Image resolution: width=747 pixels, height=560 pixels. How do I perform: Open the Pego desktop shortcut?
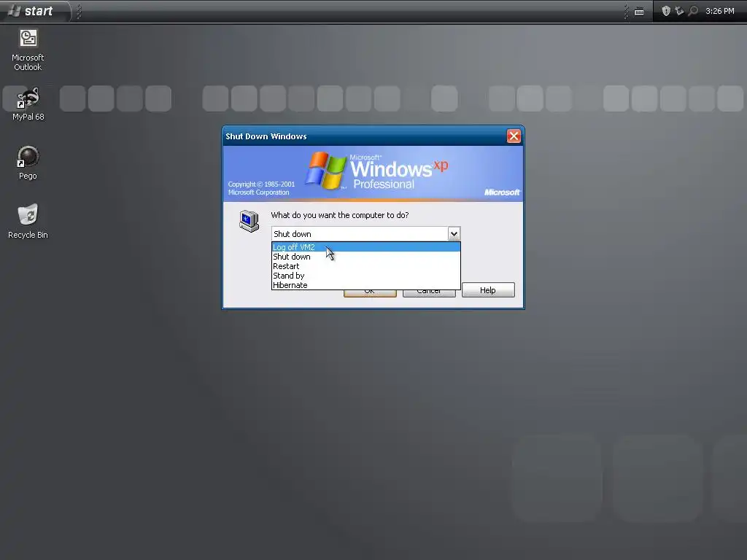[x=28, y=163]
